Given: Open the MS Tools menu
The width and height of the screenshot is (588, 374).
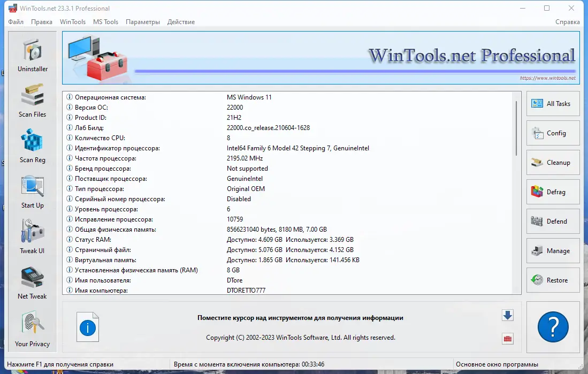Looking at the screenshot, I should coord(106,22).
